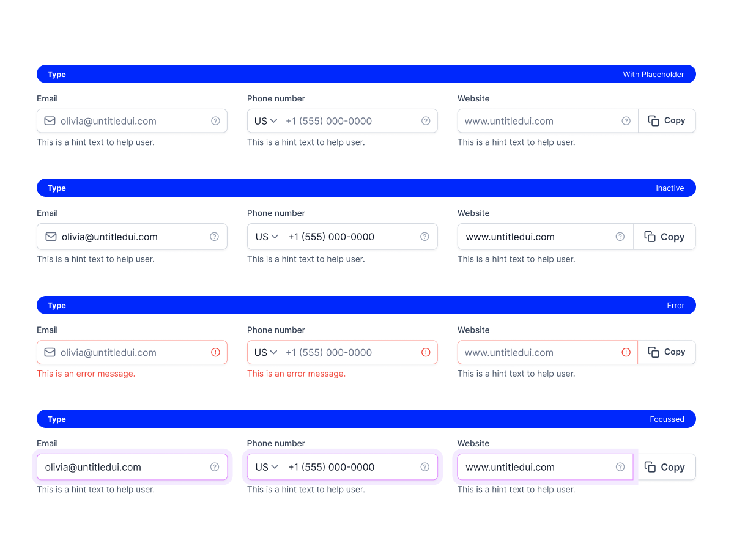Click the hint text under the Error Website field
Image resolution: width=734 pixels, height=560 pixels.
(516, 374)
